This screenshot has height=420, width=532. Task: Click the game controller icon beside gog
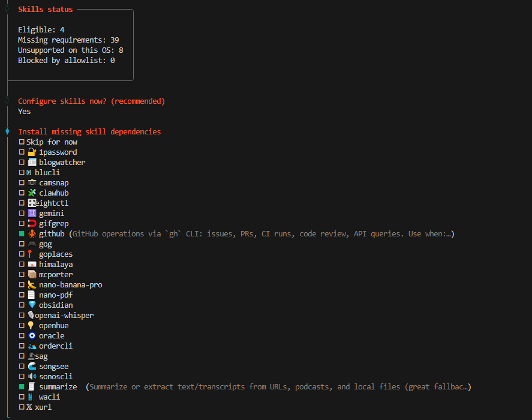click(x=32, y=244)
